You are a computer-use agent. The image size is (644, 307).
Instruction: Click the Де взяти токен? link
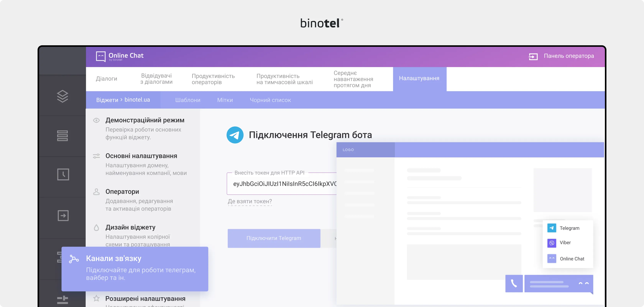click(x=250, y=201)
